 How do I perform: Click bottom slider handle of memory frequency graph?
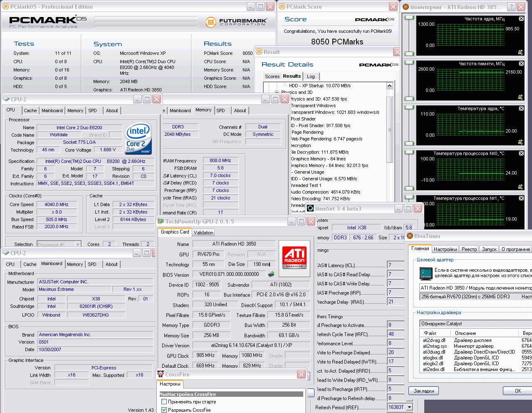click(x=409, y=98)
